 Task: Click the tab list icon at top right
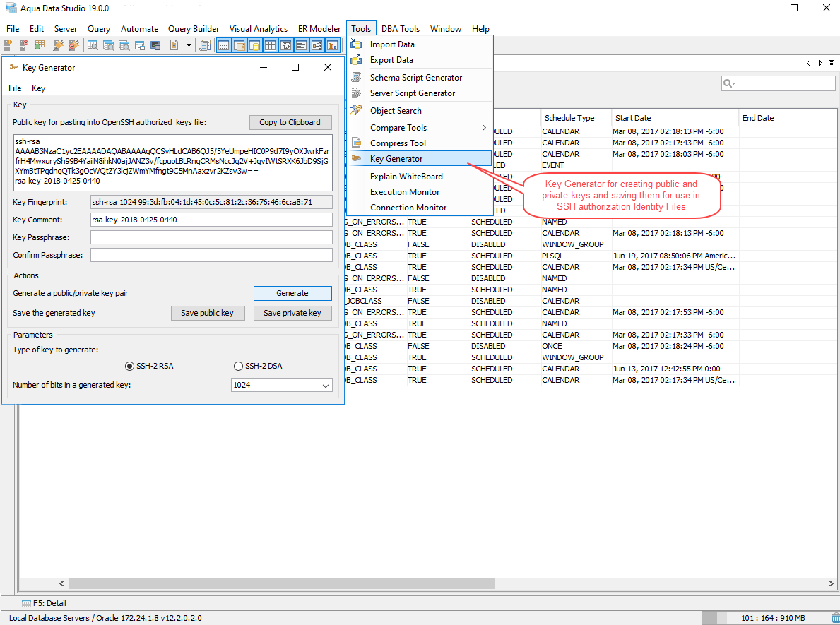[x=832, y=63]
